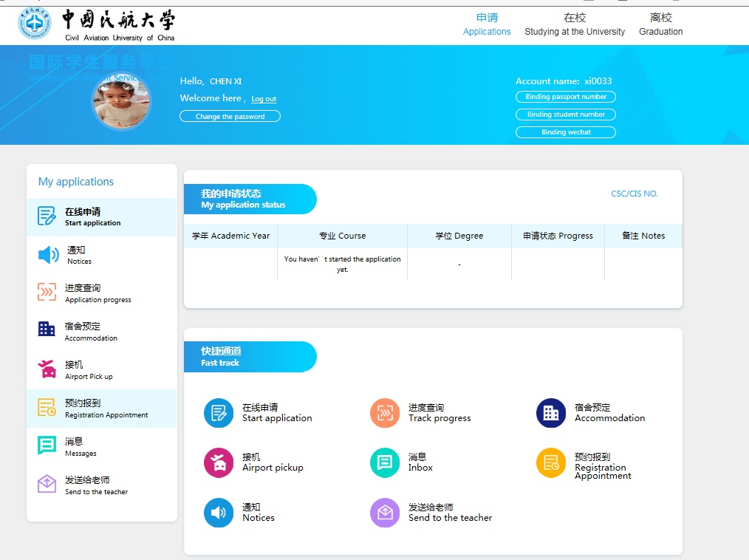Viewport: 749px width, 560px height.
Task: Click the Fast track Inbox icon
Action: pyautogui.click(x=384, y=462)
